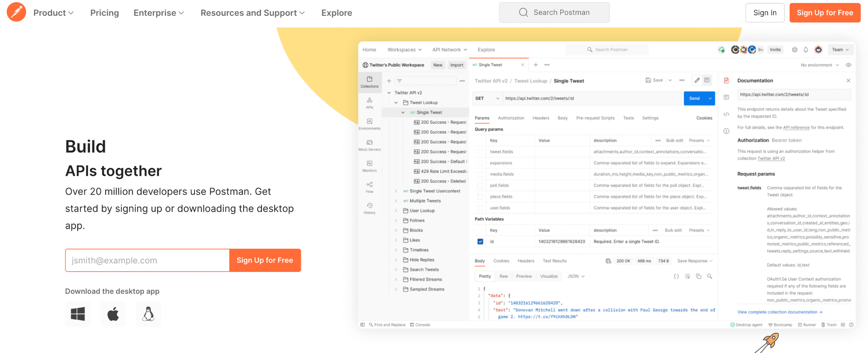Viewport: 868px width, 353px height.
Task: Switch to the Authorization request tab
Action: pos(511,118)
